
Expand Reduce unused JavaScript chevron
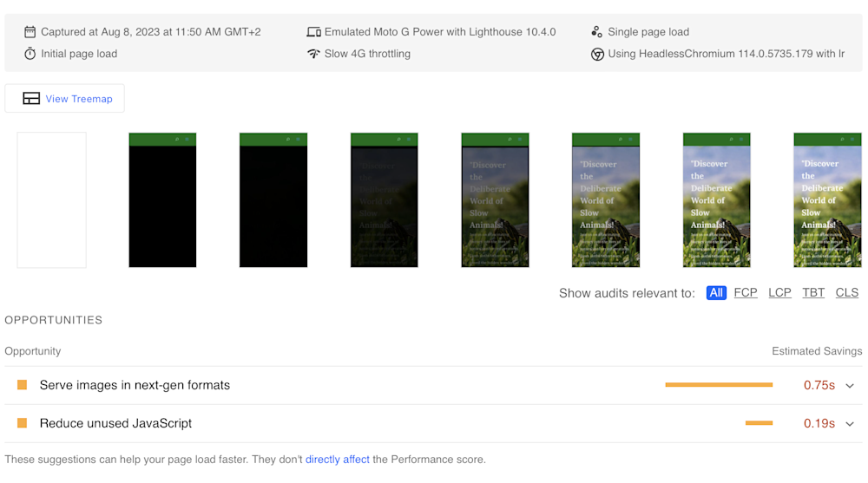pos(850,424)
